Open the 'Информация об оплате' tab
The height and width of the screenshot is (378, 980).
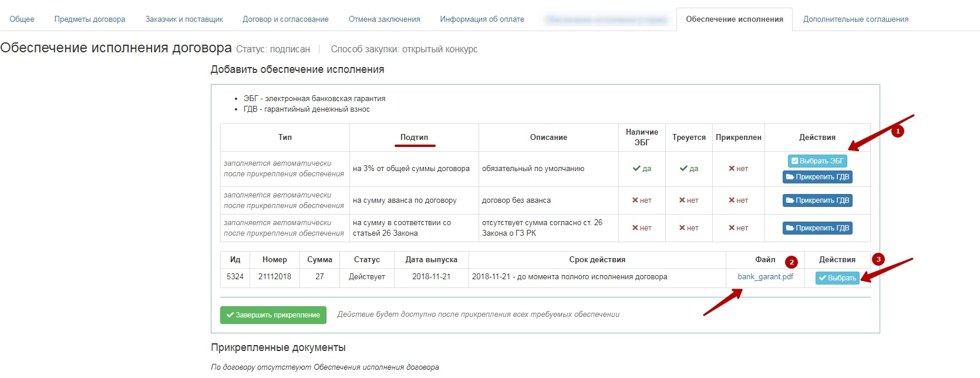(482, 19)
